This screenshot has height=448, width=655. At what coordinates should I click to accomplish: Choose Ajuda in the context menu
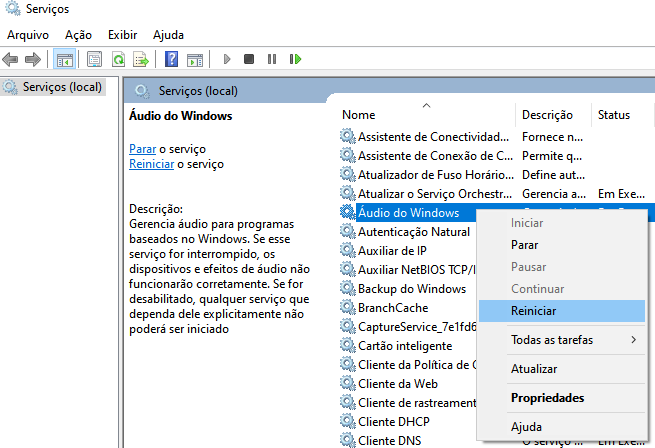[x=562, y=427]
